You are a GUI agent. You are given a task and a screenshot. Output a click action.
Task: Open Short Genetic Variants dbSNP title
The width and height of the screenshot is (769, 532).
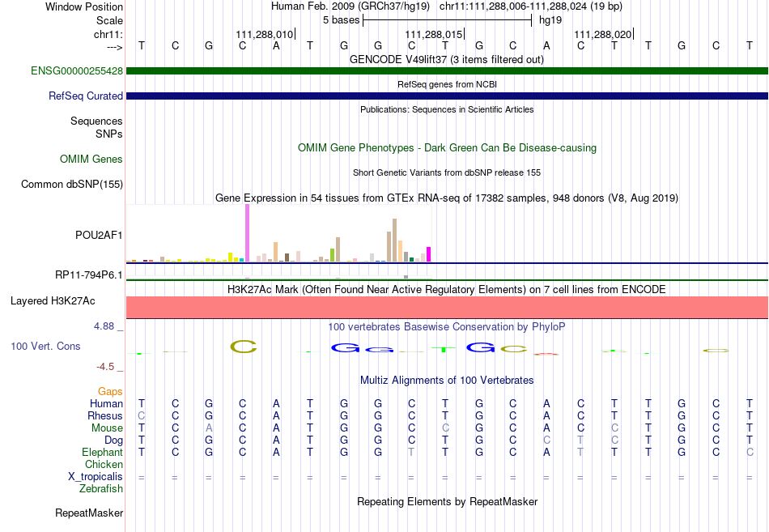(446, 172)
